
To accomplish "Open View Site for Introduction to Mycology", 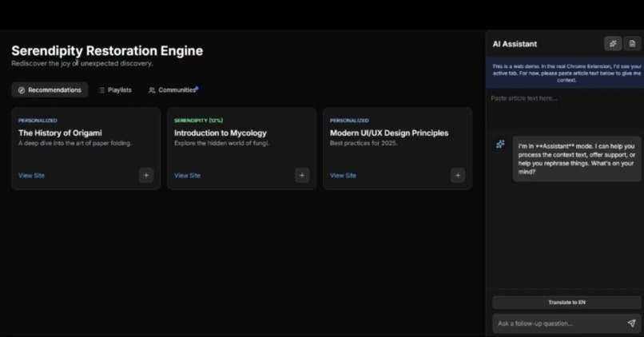I will click(x=187, y=175).
